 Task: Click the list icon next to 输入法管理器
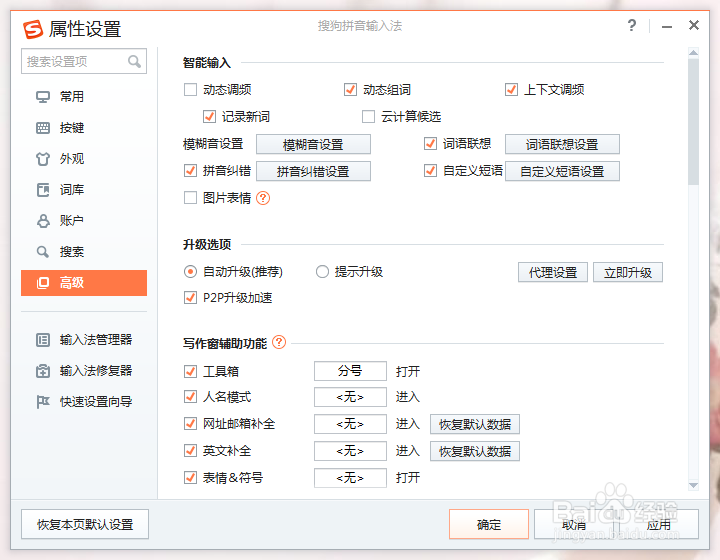click(43, 340)
